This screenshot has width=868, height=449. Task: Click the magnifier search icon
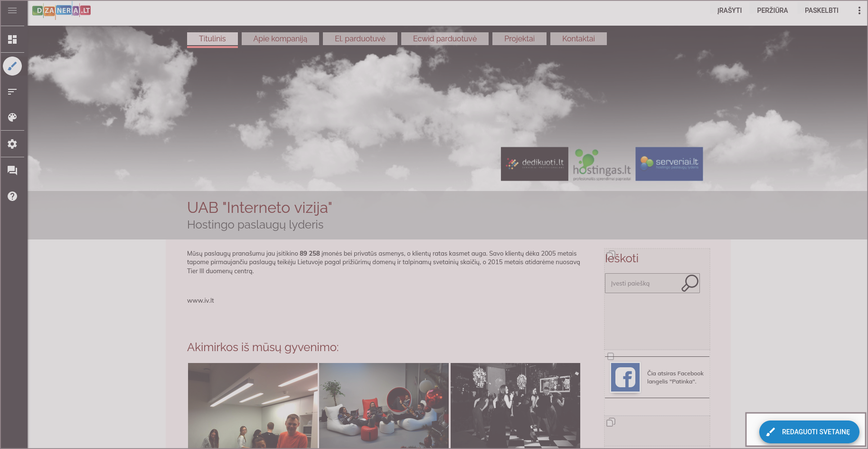pyautogui.click(x=689, y=283)
